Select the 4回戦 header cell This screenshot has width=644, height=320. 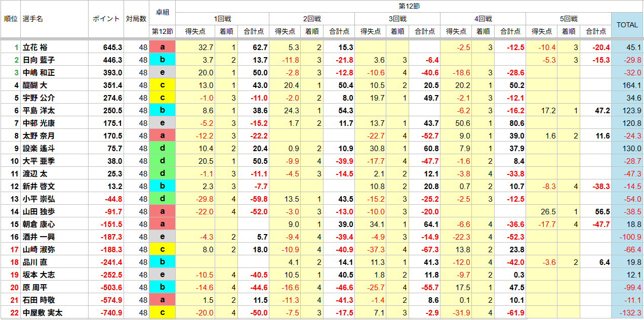(483, 19)
